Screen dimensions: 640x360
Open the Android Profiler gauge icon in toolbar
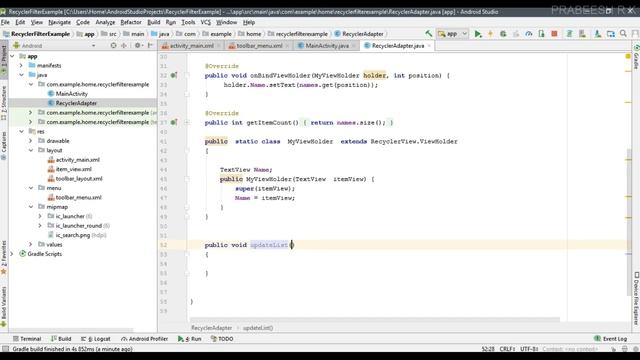(529, 34)
